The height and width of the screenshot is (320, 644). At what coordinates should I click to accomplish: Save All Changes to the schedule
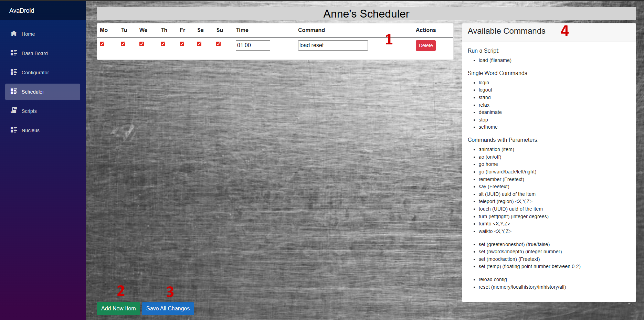[x=168, y=308]
